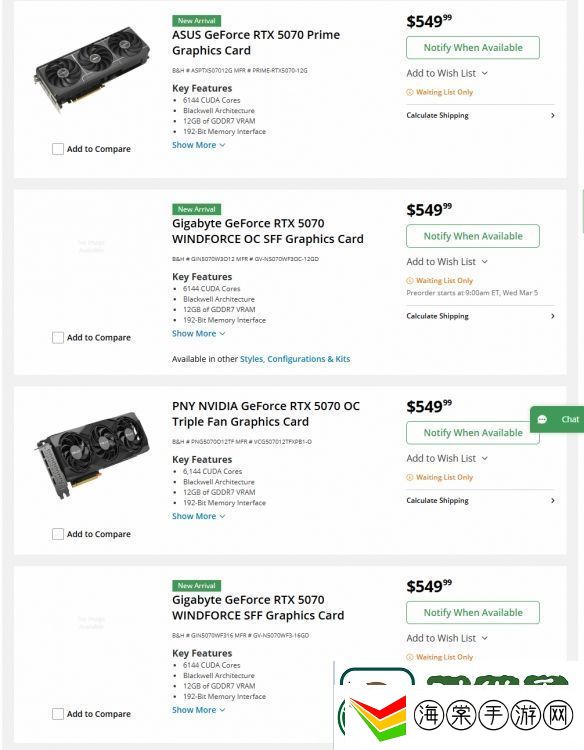
Task: Open the Chat bubble icon
Action: (x=542, y=419)
